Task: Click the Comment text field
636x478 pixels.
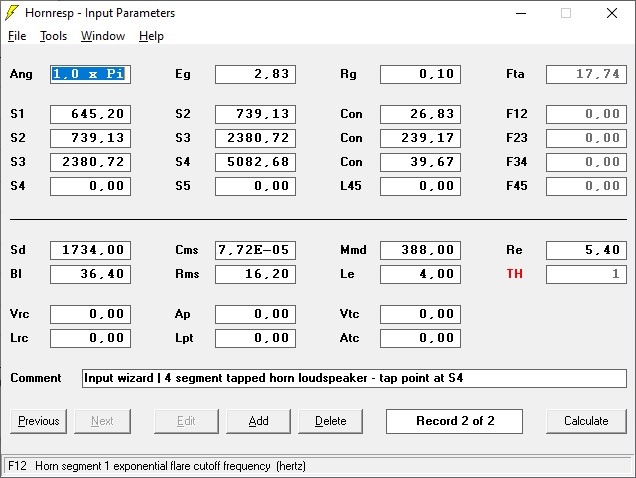Action: point(354,378)
